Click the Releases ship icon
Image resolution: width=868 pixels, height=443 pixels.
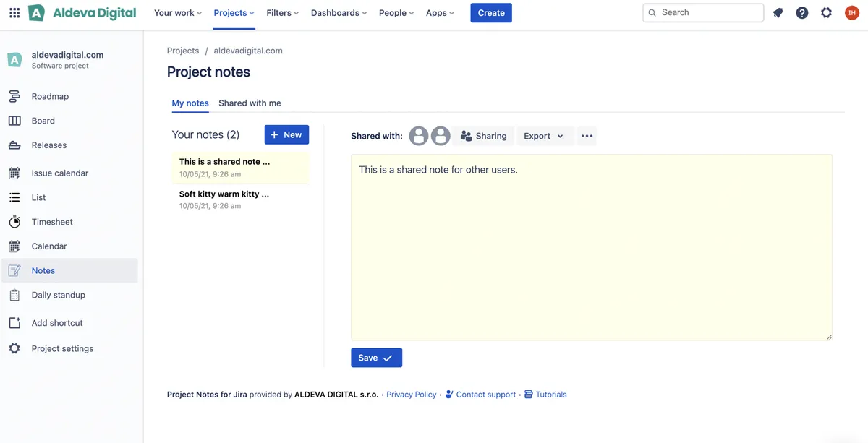click(14, 145)
